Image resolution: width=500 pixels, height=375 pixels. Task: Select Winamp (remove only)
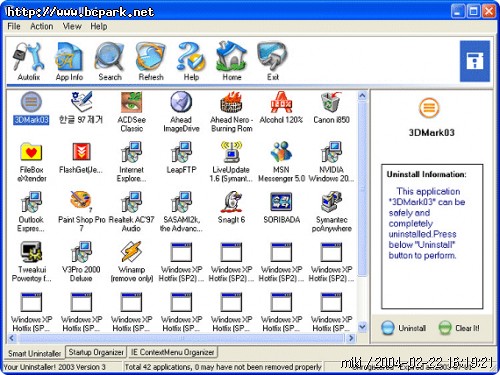(x=131, y=262)
